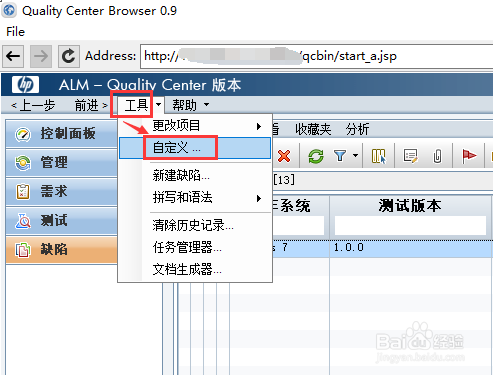Open the File menu
The image size is (493, 375).
click(x=15, y=32)
